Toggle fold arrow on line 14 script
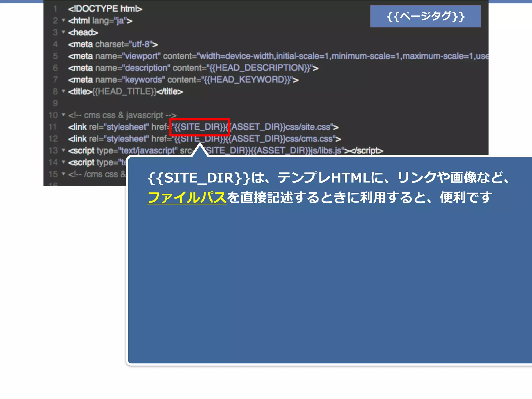Screen dimensions: 532x399 click(63, 162)
